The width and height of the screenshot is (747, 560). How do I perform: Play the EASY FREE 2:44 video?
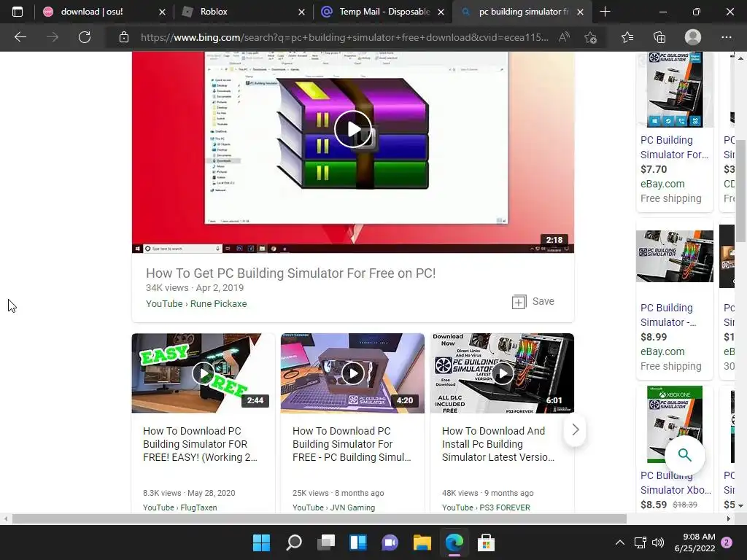pos(204,373)
